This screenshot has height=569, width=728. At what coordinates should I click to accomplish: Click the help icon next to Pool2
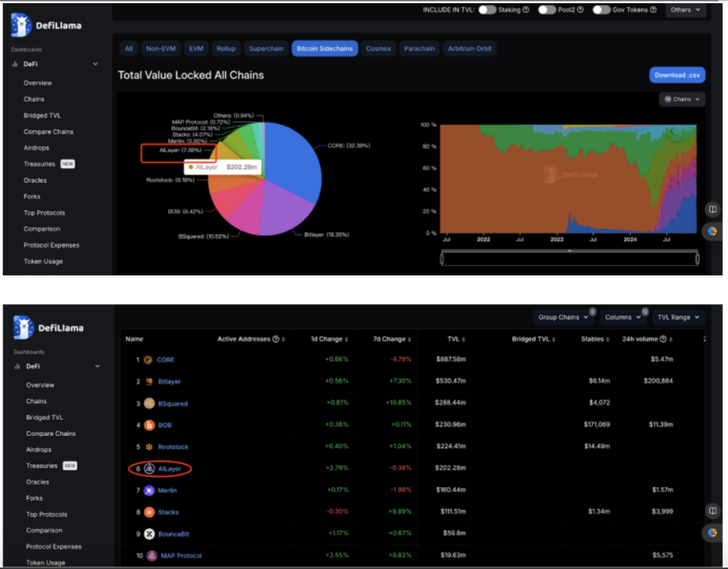(581, 10)
